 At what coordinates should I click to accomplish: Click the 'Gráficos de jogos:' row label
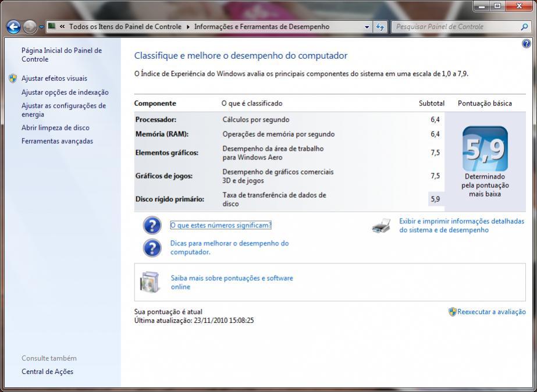[163, 176]
